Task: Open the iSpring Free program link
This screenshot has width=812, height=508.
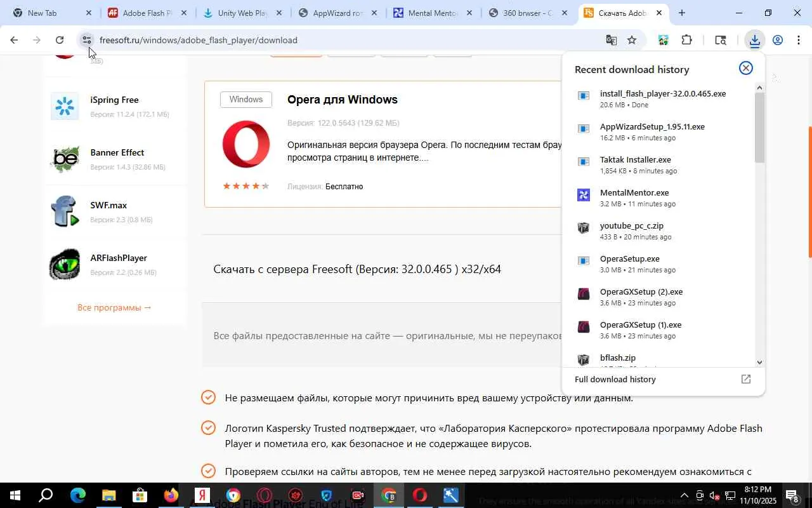Action: pos(114,100)
